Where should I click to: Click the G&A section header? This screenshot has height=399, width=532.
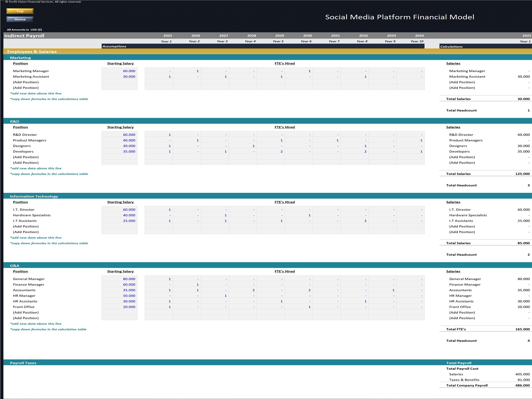268,265
